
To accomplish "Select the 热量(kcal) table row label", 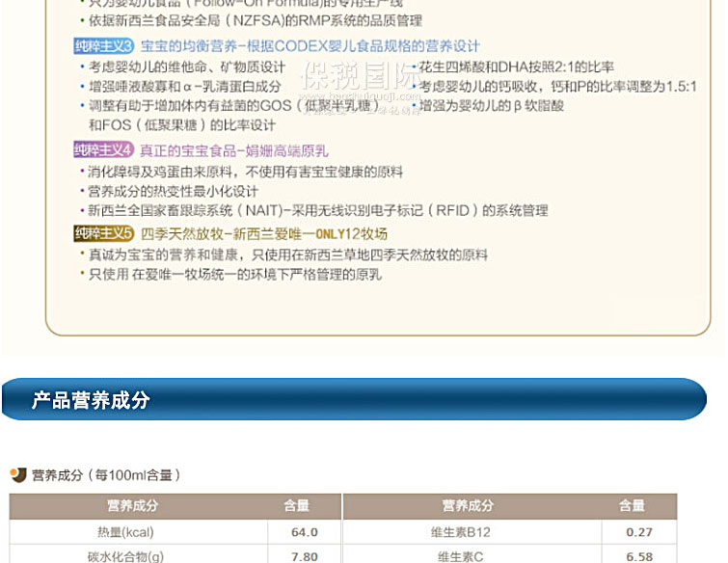I will (125, 532).
